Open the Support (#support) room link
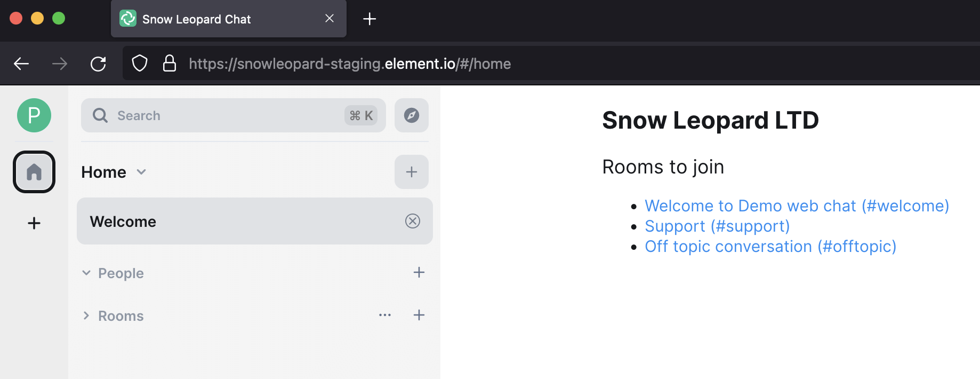The image size is (980, 379). [x=717, y=226]
